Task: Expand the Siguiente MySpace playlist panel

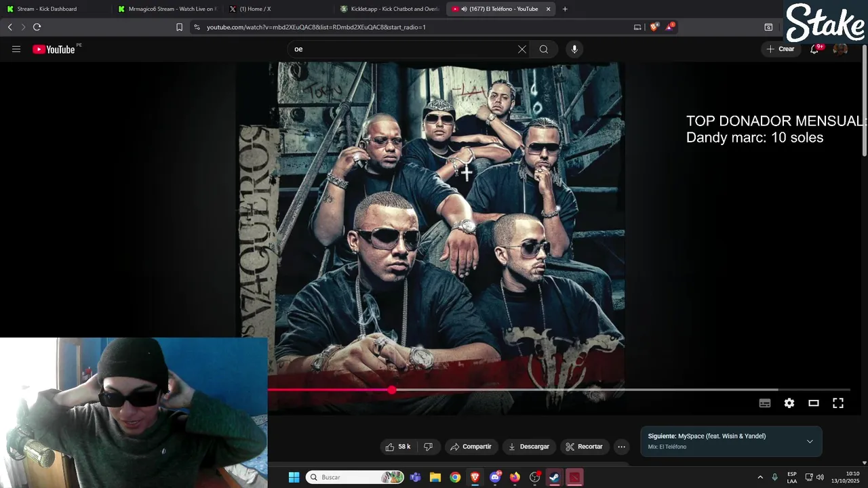Action: (x=810, y=441)
